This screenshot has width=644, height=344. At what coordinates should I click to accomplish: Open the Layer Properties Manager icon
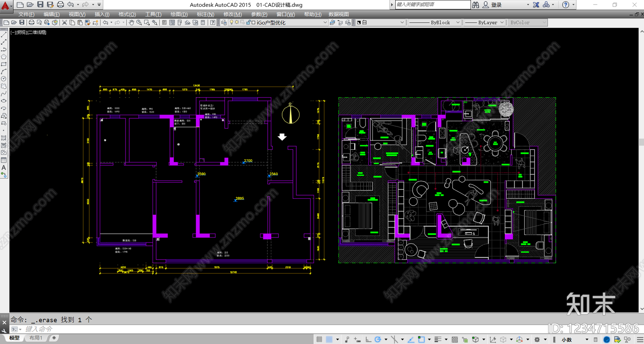[224, 23]
